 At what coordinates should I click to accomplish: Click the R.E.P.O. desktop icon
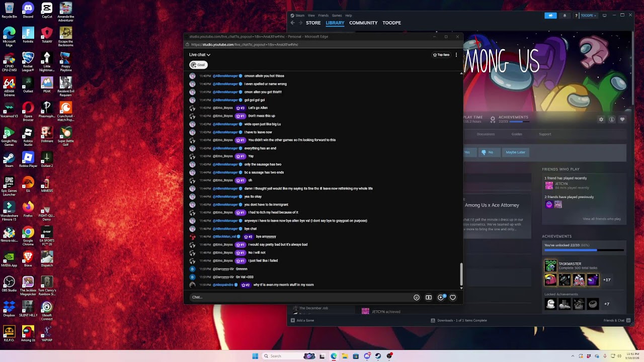9,334
